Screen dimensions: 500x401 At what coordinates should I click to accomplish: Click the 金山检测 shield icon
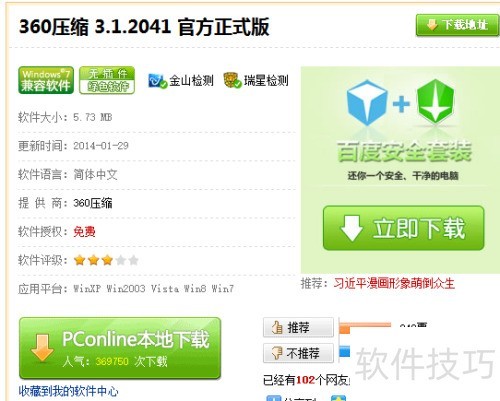[157, 80]
